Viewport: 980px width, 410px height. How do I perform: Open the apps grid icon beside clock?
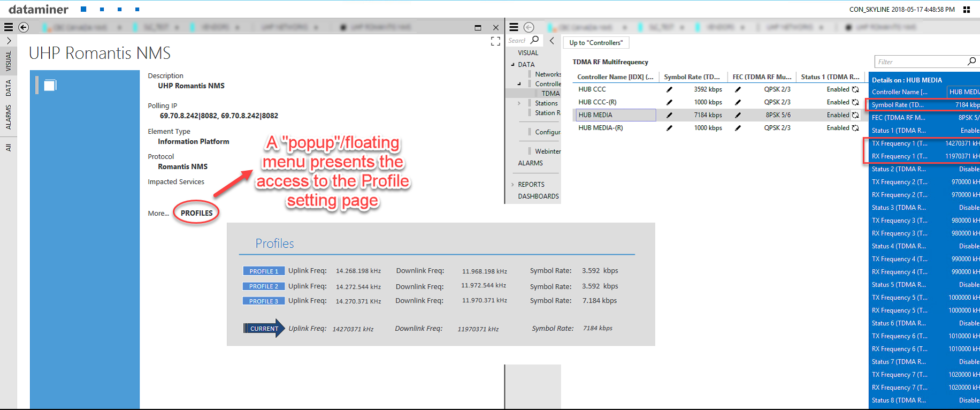[x=967, y=10]
